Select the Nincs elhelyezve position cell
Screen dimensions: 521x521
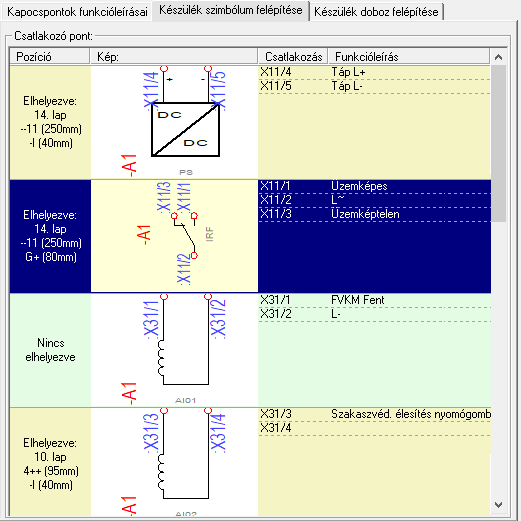click(50, 350)
